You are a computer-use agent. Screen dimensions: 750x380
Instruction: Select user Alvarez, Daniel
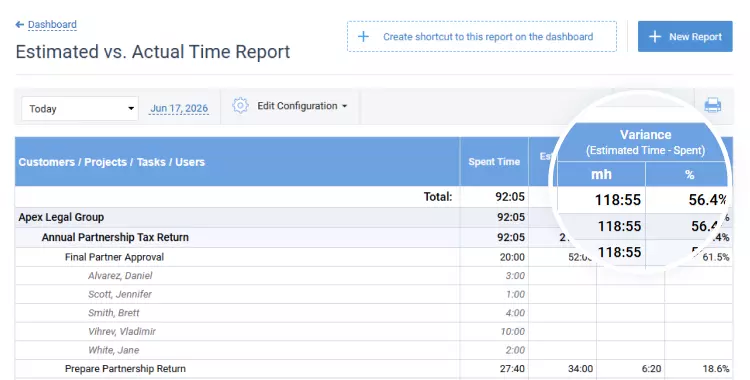point(120,276)
